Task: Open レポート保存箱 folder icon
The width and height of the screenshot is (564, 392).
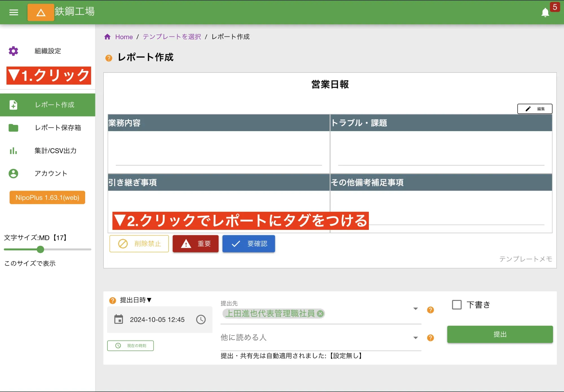Action: [13, 128]
